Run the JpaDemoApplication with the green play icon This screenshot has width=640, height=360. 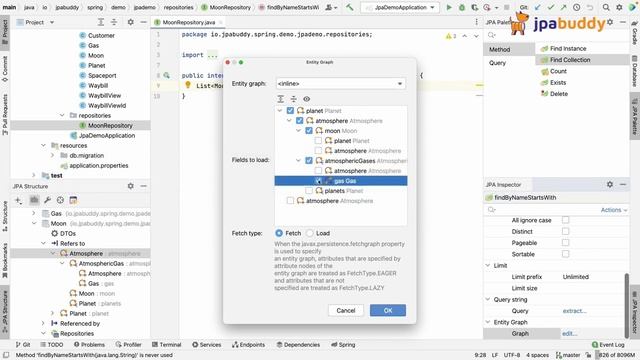pyautogui.click(x=449, y=7)
